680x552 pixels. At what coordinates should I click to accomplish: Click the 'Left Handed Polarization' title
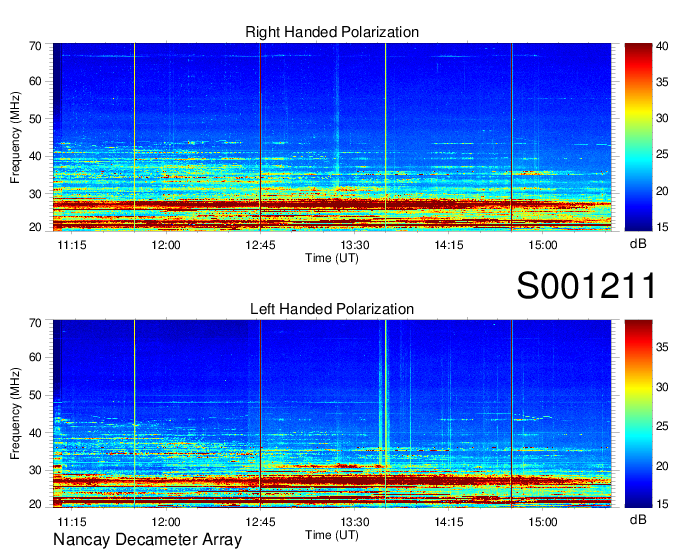point(332,309)
